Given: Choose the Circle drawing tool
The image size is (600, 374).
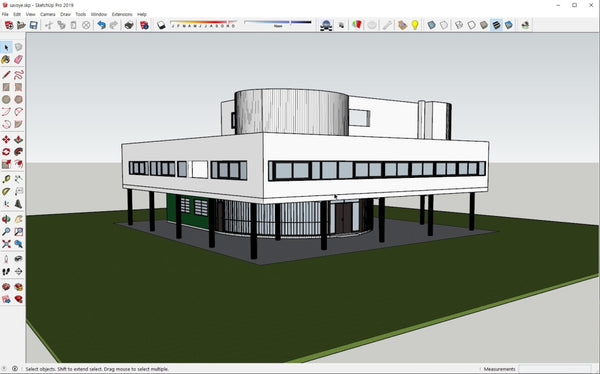Looking at the screenshot, I should click(x=6, y=100).
